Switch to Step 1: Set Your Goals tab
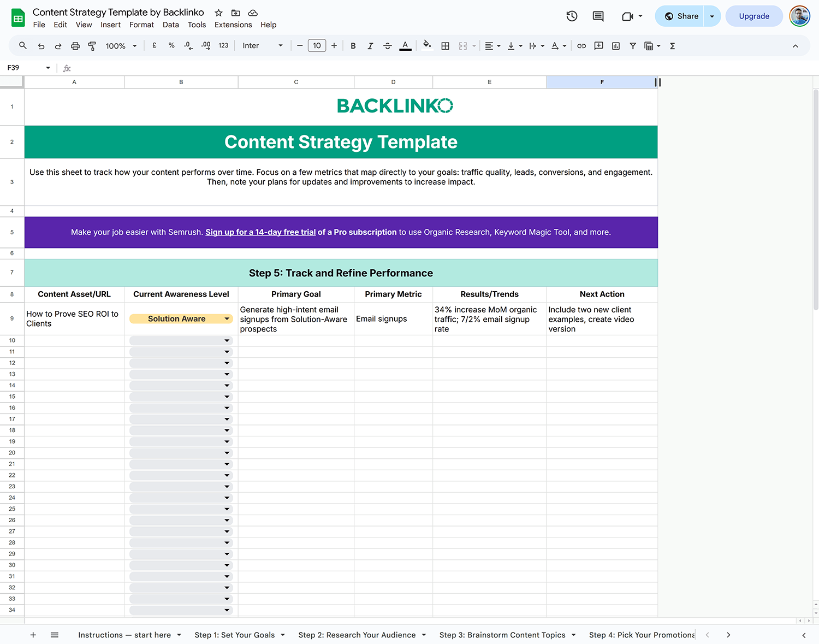 click(235, 635)
